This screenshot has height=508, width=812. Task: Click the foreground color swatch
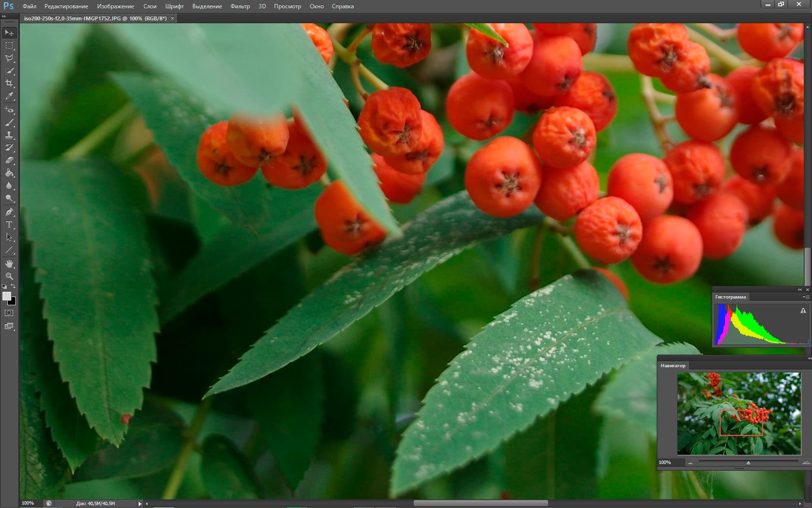coord(6,296)
